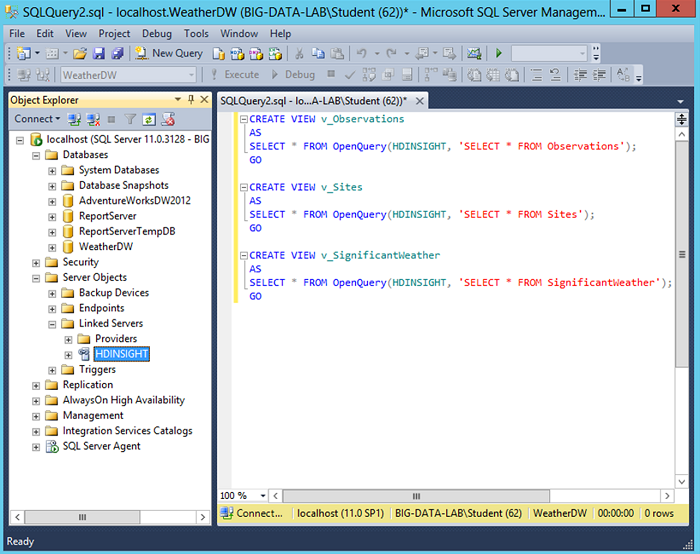Viewport: 700px width, 554px height.
Task: Select the SQLQuery2.sql editor tab
Action: click(310, 100)
